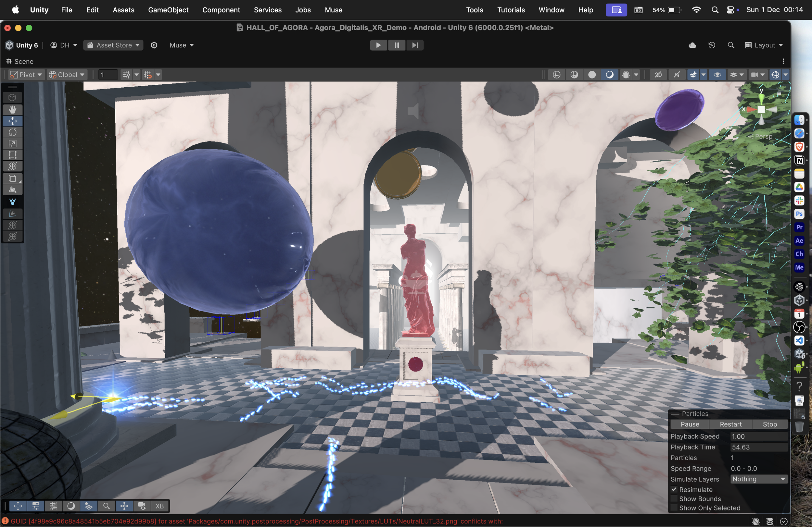This screenshot has height=527, width=812.
Task: Click the debug draw mode bug icon
Action: (626, 75)
